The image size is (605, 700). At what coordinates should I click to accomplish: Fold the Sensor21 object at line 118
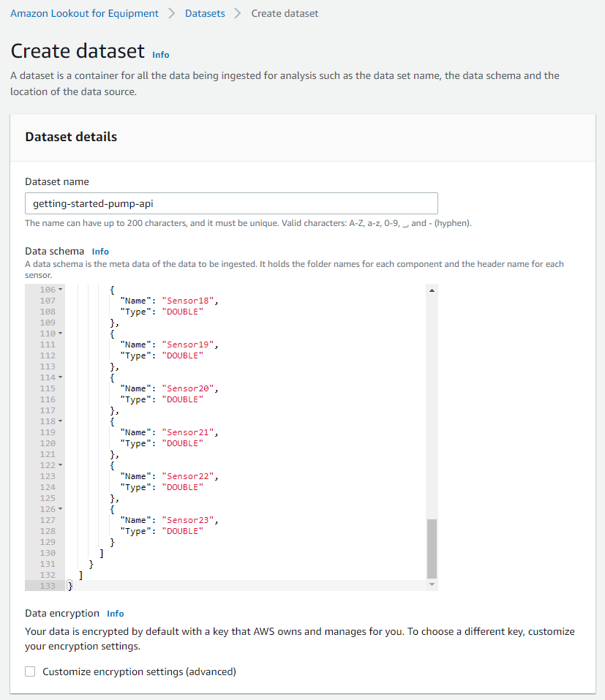point(60,421)
